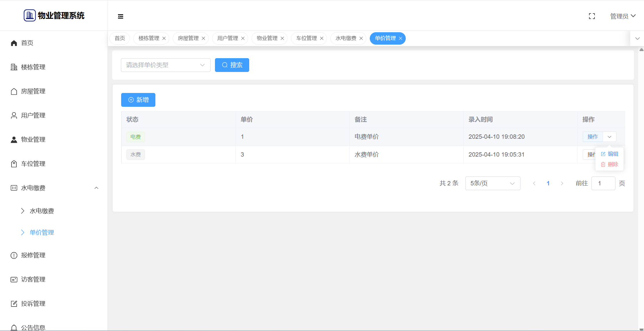Toggle fullscreen mode icon
Screen dimensions: 644x331
point(592,16)
